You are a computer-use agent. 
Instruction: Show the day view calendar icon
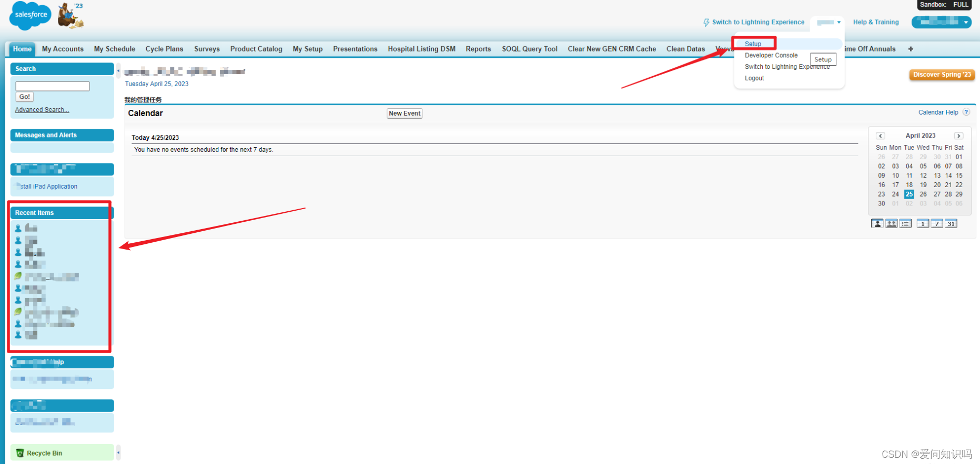923,224
